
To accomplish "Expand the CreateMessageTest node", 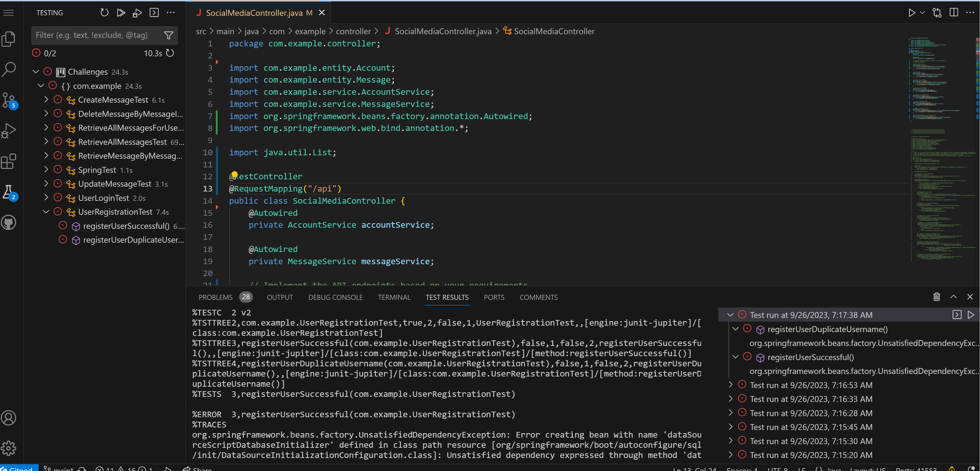I will pos(46,99).
